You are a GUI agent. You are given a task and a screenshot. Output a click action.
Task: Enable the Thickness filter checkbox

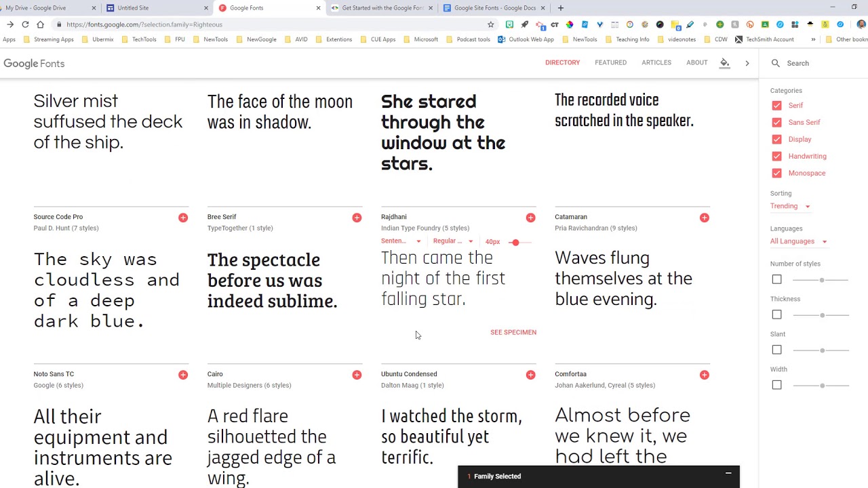(776, 314)
